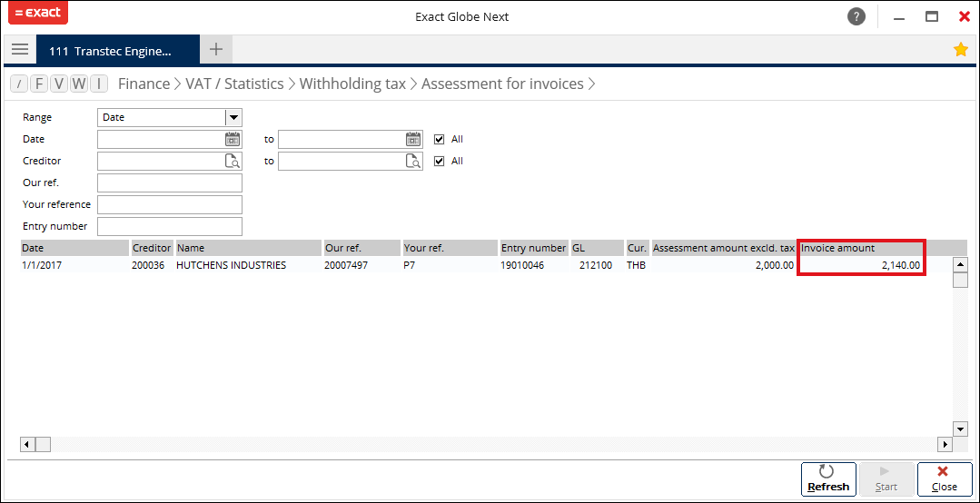The width and height of the screenshot is (980, 503).
Task: Click the 2,140.00 invoice amount cell
Action: (x=901, y=265)
